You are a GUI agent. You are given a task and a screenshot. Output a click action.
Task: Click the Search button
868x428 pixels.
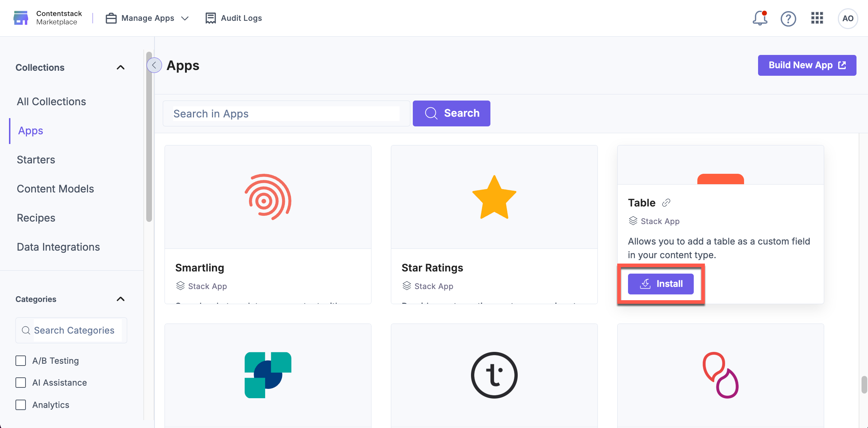[451, 113]
